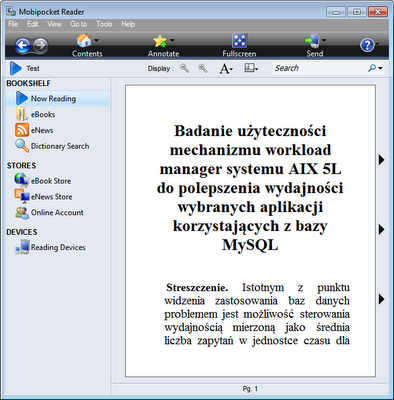Open the eBooks list

click(43, 114)
